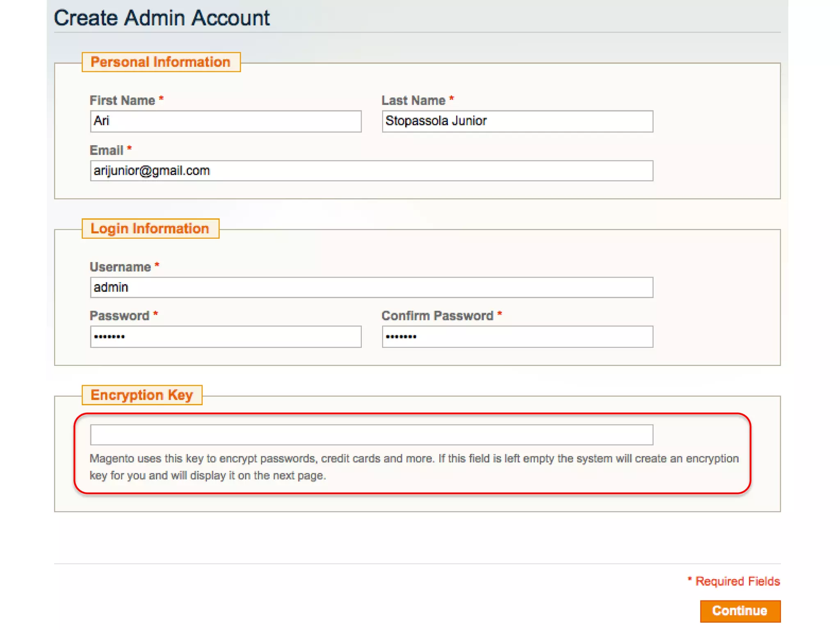Click the Confirm Password label
Viewport: 840px width, 630px height.
[x=437, y=316]
